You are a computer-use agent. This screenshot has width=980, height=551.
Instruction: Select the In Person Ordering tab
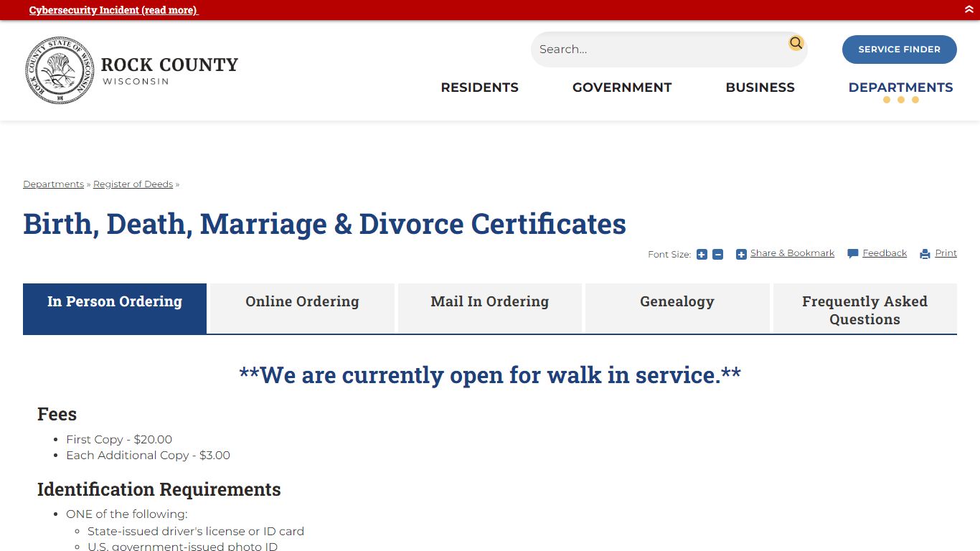tap(115, 309)
